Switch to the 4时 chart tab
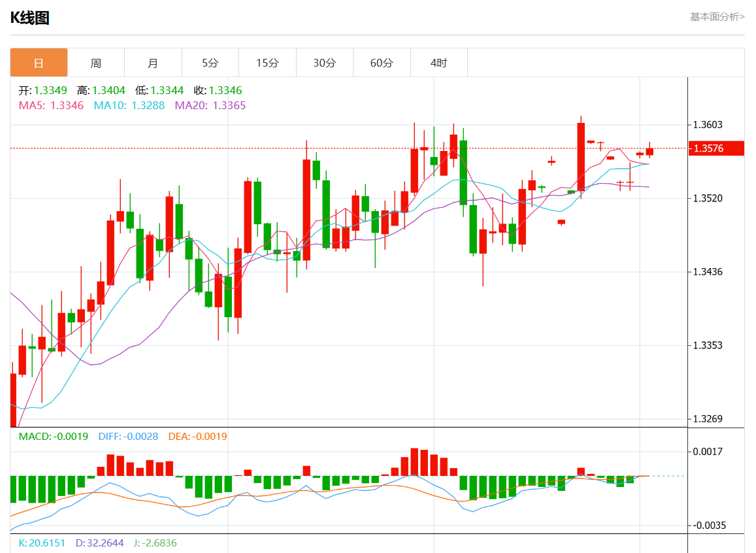Screen dimensions: 756x553 [439, 63]
